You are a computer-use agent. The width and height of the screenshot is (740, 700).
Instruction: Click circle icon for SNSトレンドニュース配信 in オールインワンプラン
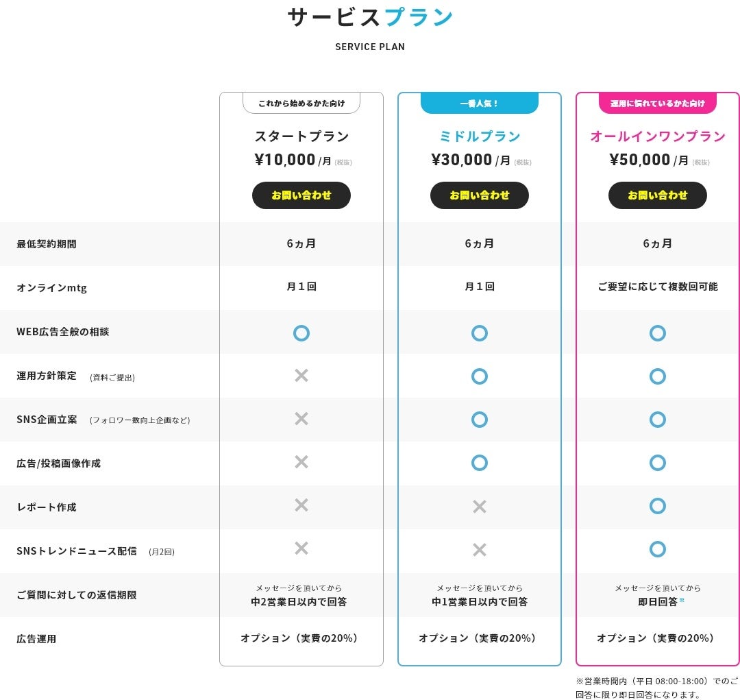pyautogui.click(x=658, y=549)
